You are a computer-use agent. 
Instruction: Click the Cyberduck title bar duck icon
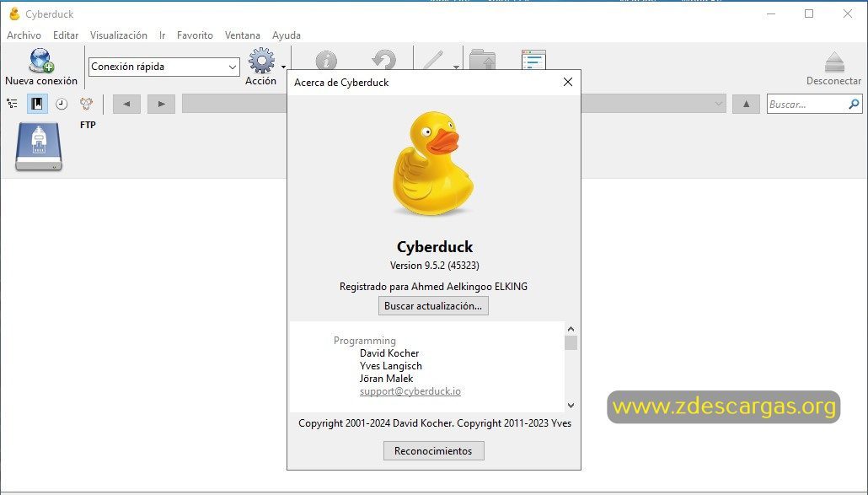coord(14,13)
